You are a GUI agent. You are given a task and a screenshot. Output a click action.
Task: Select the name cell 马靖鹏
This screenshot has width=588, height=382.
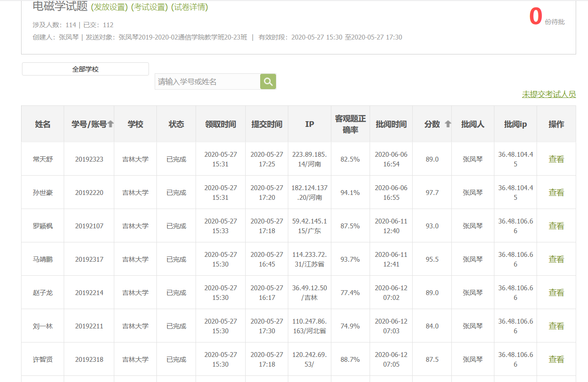(43, 259)
